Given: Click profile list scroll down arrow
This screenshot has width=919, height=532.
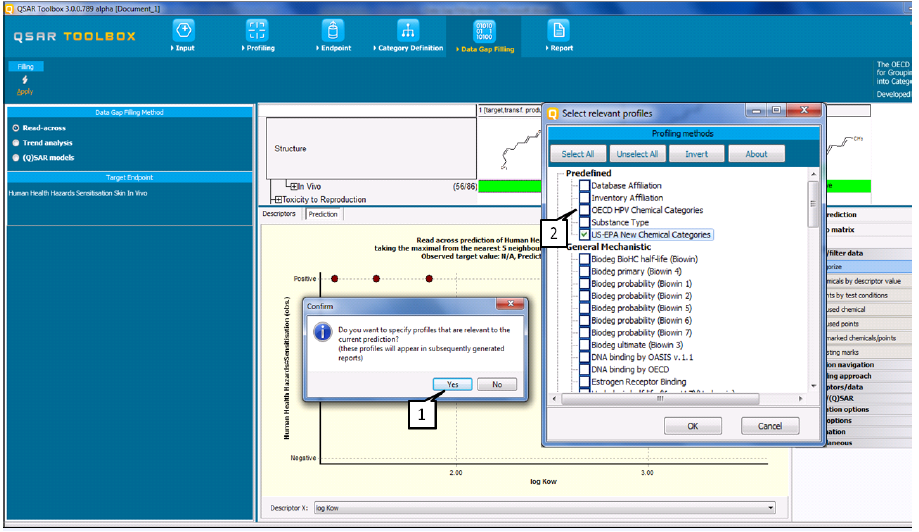Looking at the screenshot, I should coord(813,386).
